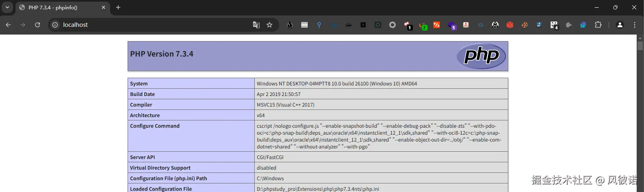This screenshot has height=192, width=644.
Task: Click the phpstudy_pro php.ini path value
Action: 318,189
